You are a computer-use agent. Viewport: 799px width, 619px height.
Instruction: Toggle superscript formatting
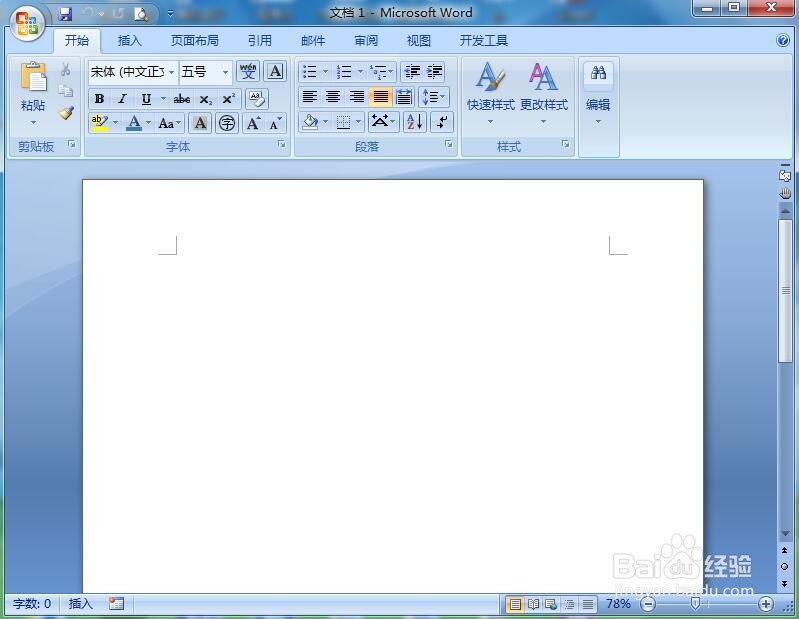[x=228, y=99]
